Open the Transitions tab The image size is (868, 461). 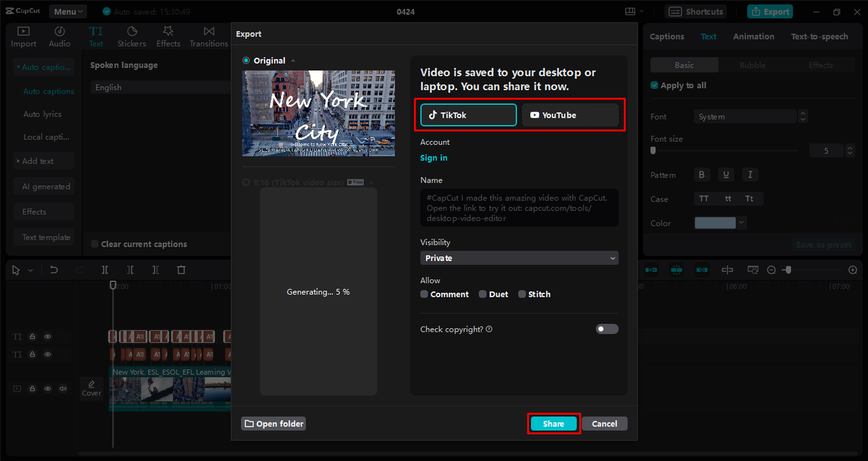point(209,37)
